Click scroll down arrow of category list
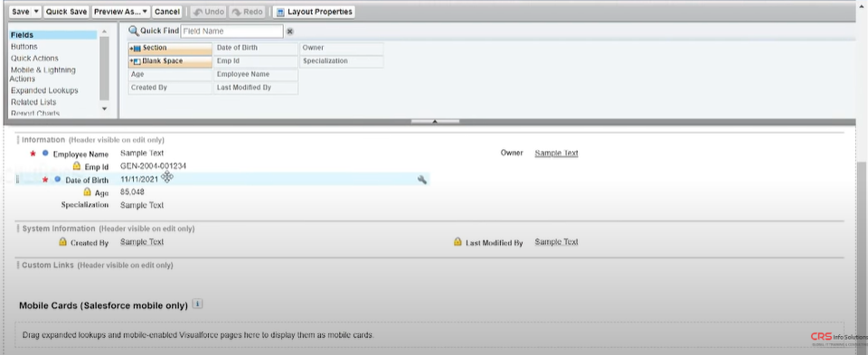The height and width of the screenshot is (355, 868). pyautogui.click(x=104, y=109)
